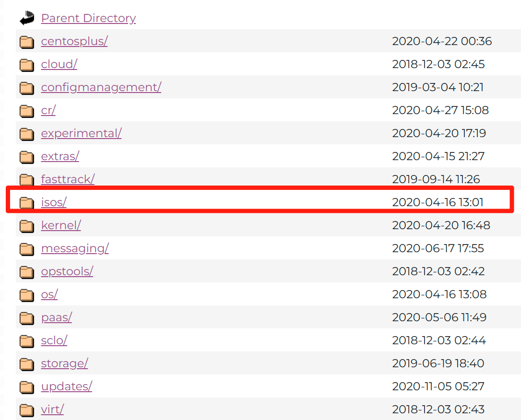Click the folder icon beside messaging/
The height and width of the screenshot is (420, 521).
click(27, 249)
